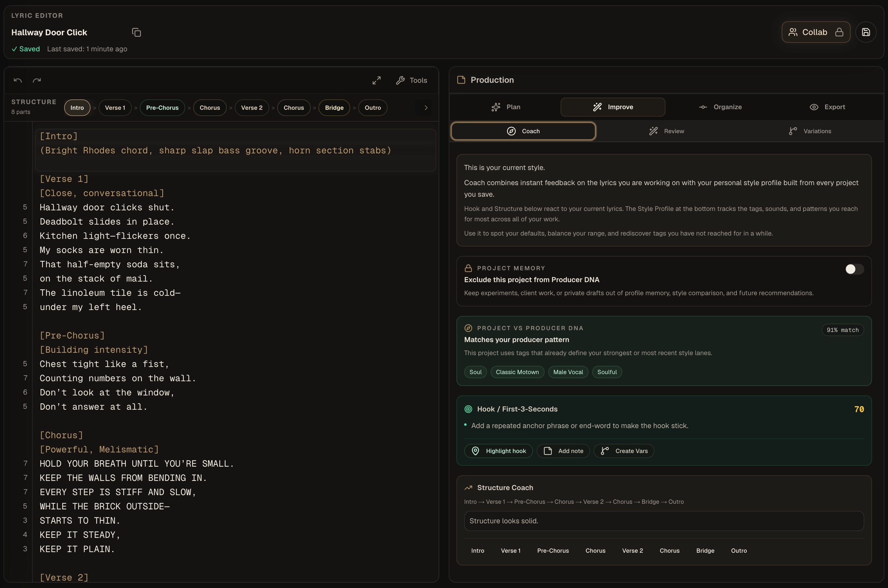Select the Coach sub-tab
This screenshot has height=588, width=888.
(523, 131)
